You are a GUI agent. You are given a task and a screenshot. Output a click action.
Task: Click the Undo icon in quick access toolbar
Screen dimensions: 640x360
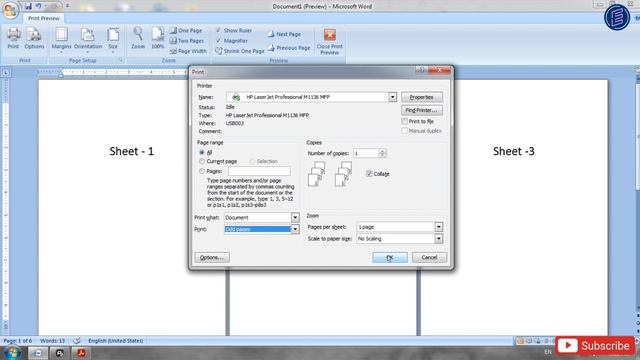38,6
